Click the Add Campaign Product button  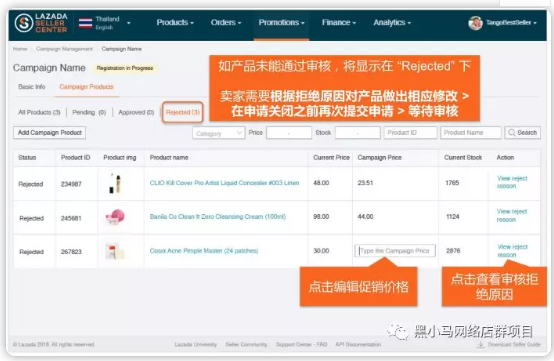coord(49,132)
